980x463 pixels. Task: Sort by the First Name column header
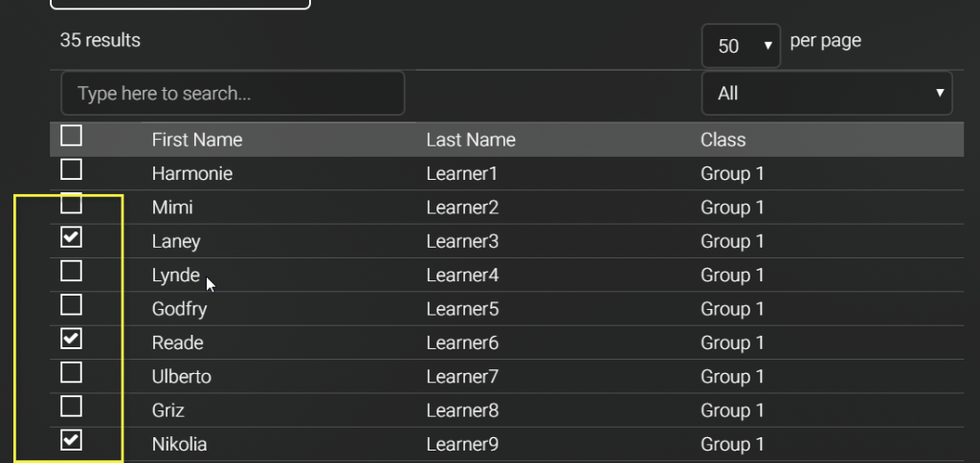click(x=197, y=140)
